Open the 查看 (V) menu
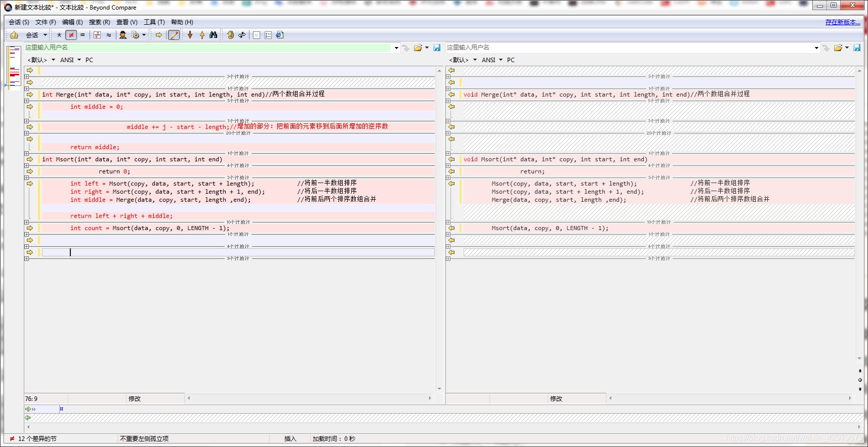 [x=127, y=22]
